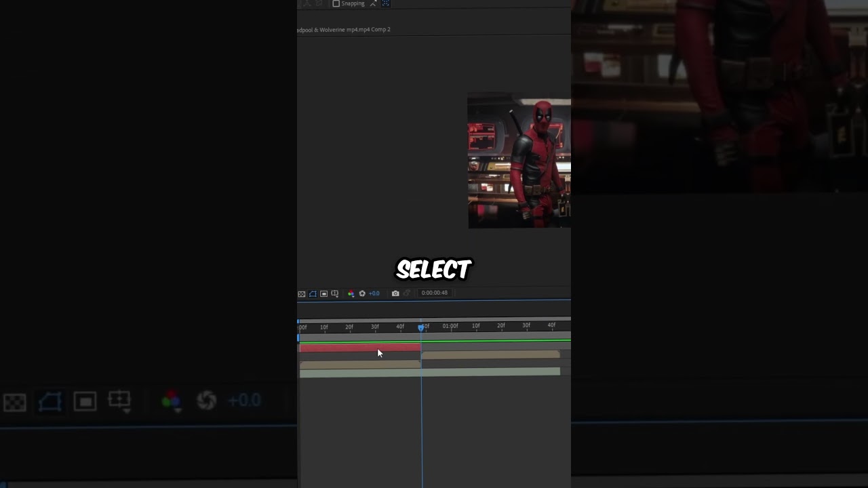Take a snapshot with the camera icon
The height and width of the screenshot is (488, 868).
(x=395, y=293)
